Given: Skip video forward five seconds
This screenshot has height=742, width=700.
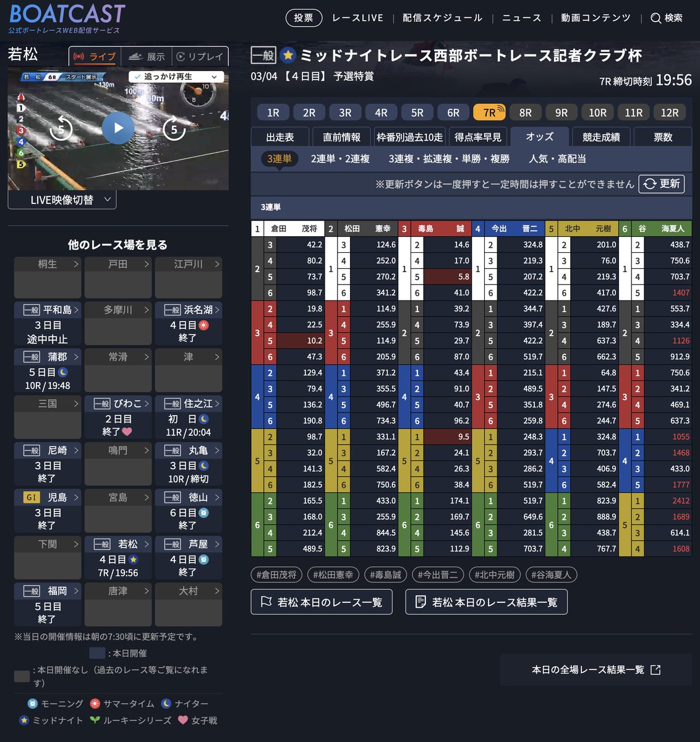Looking at the screenshot, I should [x=174, y=129].
